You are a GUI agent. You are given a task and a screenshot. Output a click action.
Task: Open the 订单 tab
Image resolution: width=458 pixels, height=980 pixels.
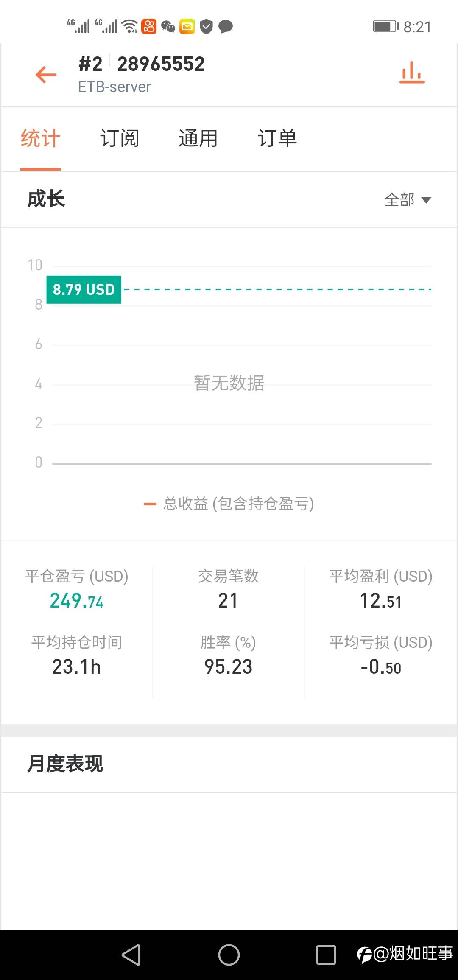coord(277,138)
